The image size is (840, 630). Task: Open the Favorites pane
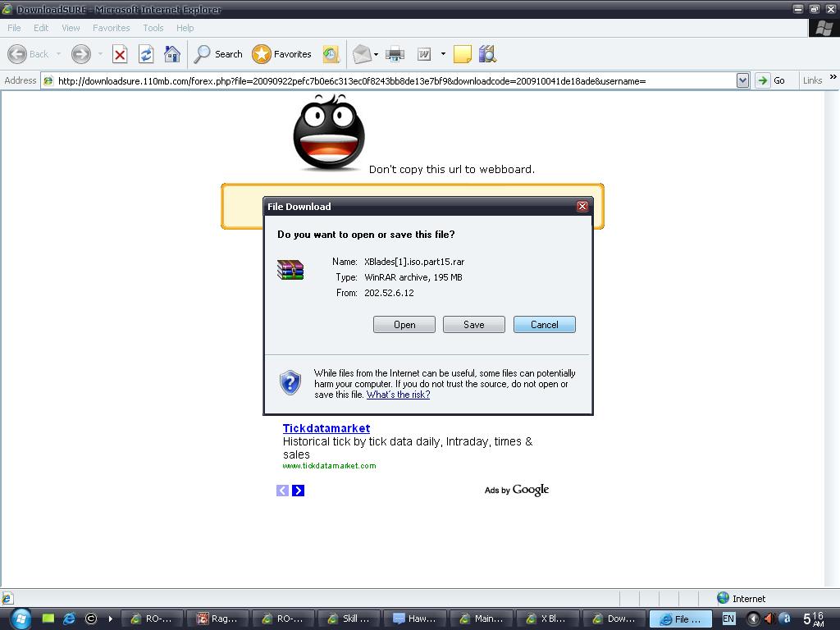pos(282,54)
